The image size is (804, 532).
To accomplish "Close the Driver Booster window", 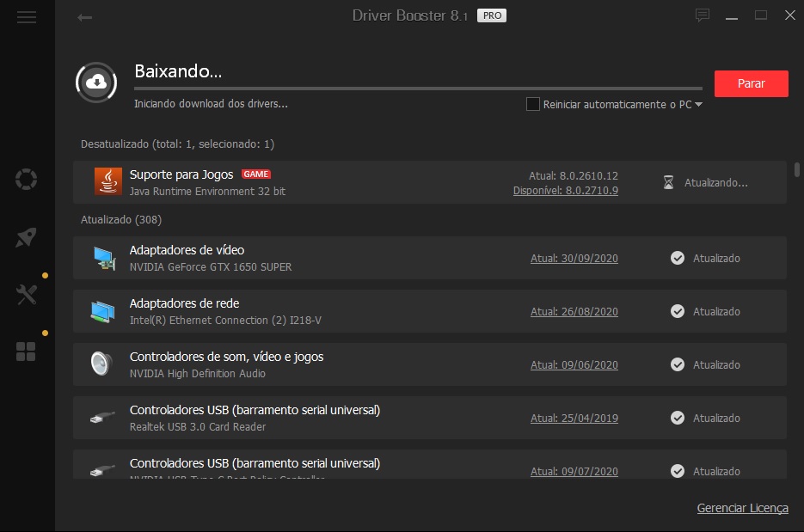I will (790, 15).
